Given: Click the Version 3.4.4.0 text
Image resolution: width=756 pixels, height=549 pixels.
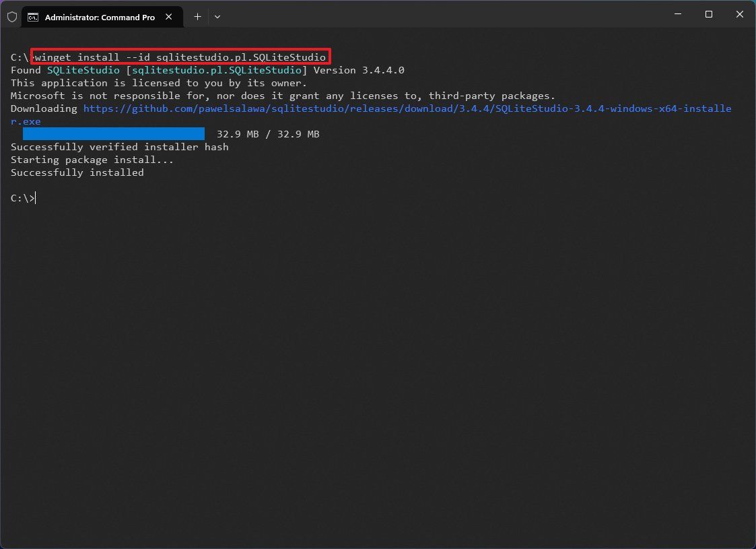Looking at the screenshot, I should 359,70.
